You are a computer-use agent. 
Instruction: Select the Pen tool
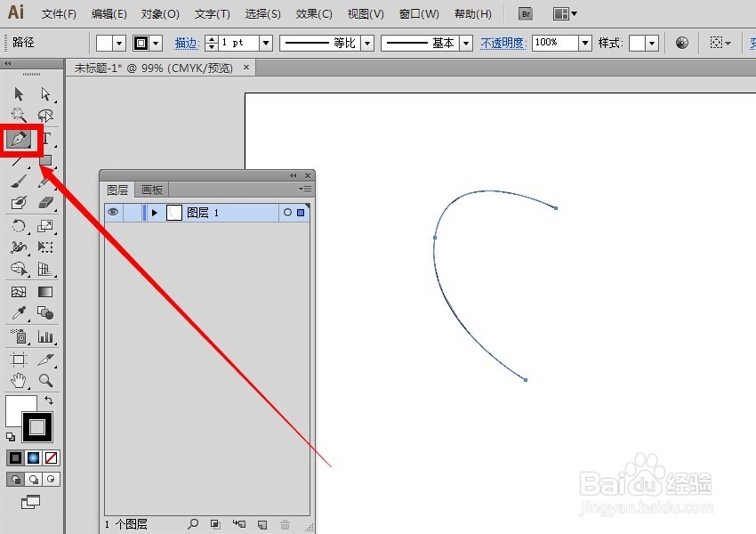click(x=19, y=140)
